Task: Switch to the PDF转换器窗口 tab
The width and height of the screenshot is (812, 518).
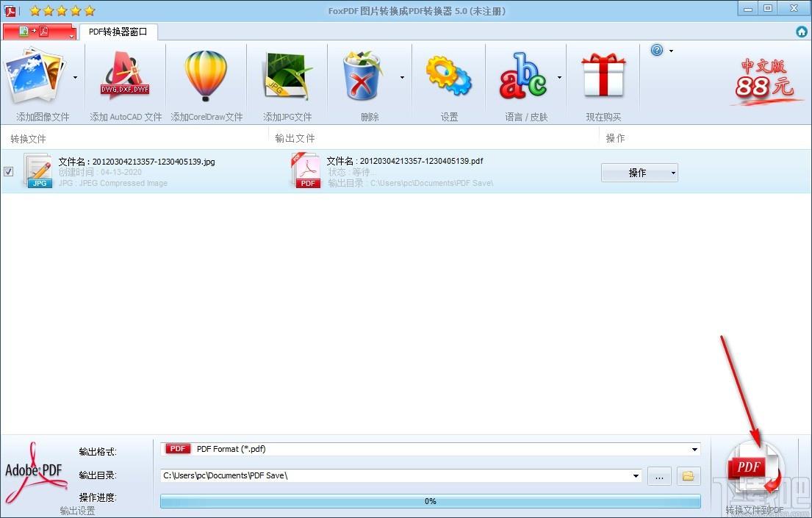Action: point(118,32)
